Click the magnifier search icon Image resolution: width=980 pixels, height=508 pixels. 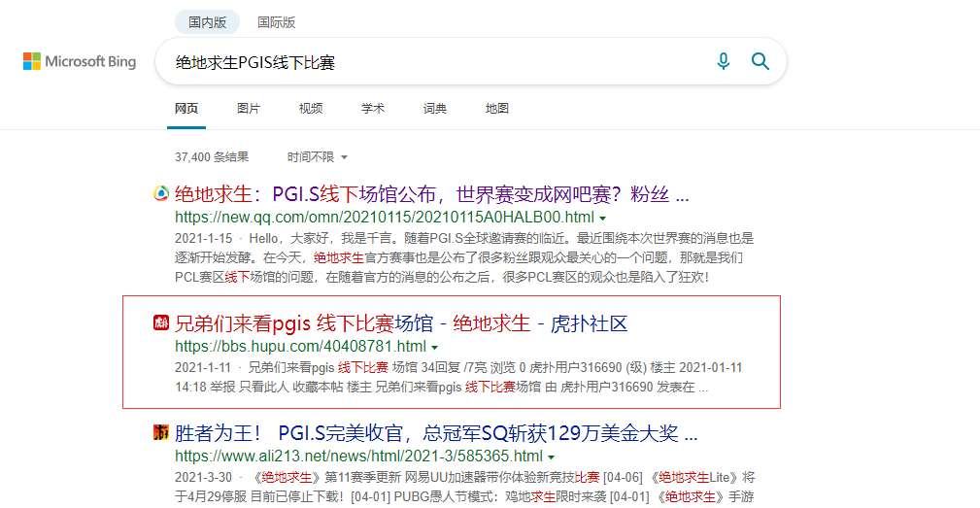[x=760, y=61]
